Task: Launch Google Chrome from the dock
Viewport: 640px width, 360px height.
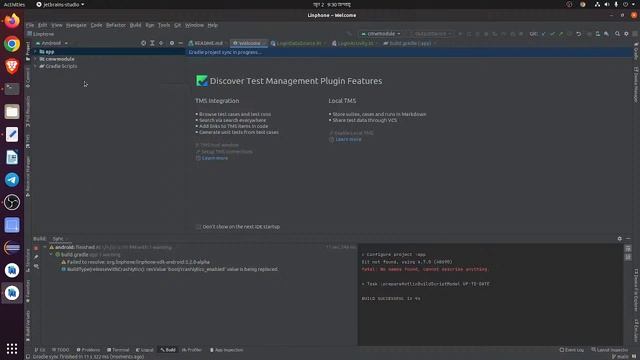Action: click(12, 44)
